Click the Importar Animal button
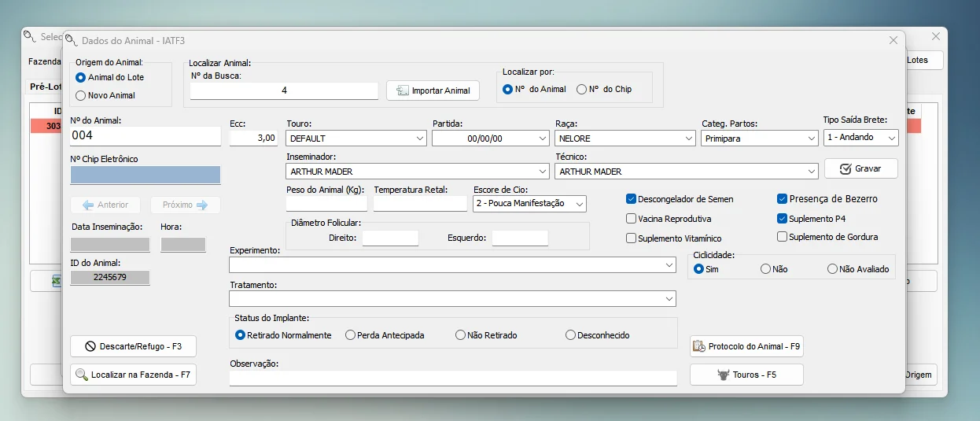The image size is (980, 421). pyautogui.click(x=433, y=90)
